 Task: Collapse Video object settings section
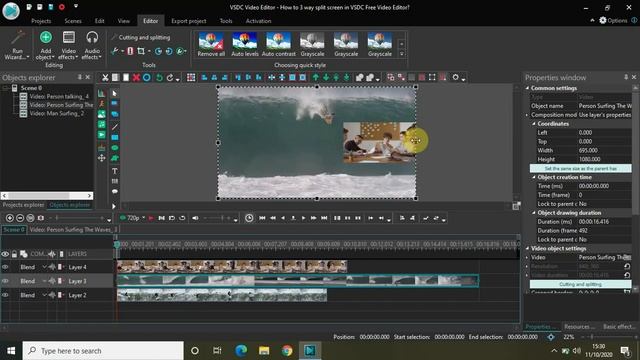[527, 248]
